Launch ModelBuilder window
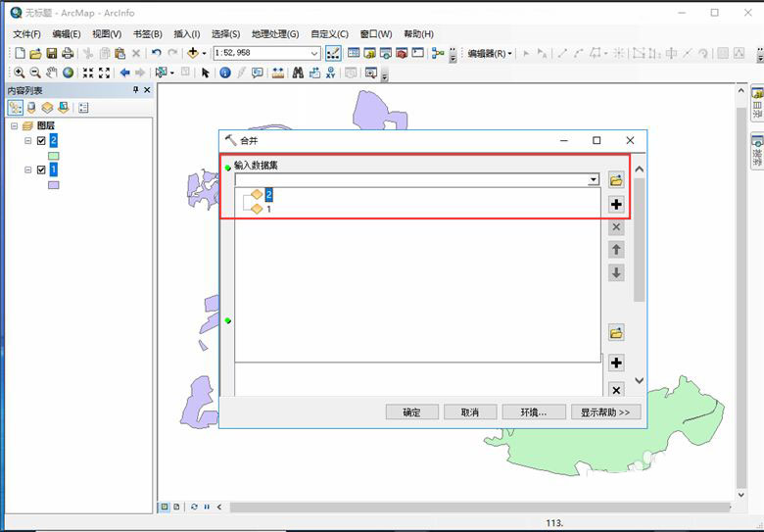Screen dimensions: 764x532 tap(438, 53)
